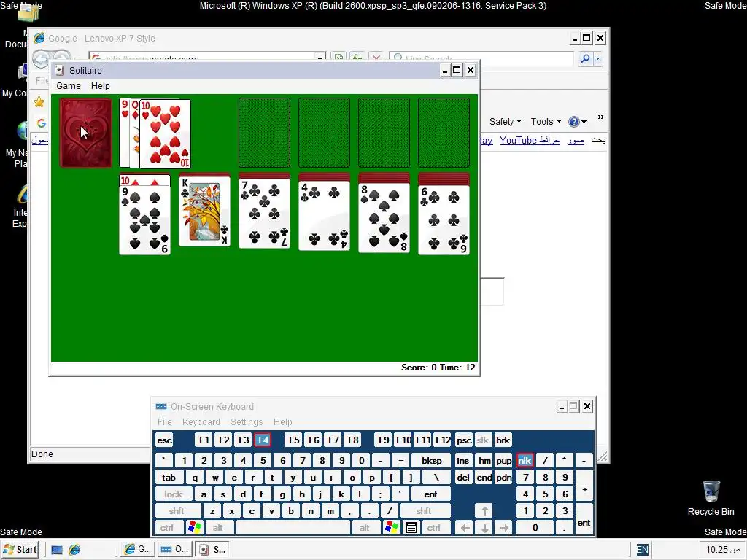Open the Windows Start menu
The image size is (747, 560).
tap(20, 550)
